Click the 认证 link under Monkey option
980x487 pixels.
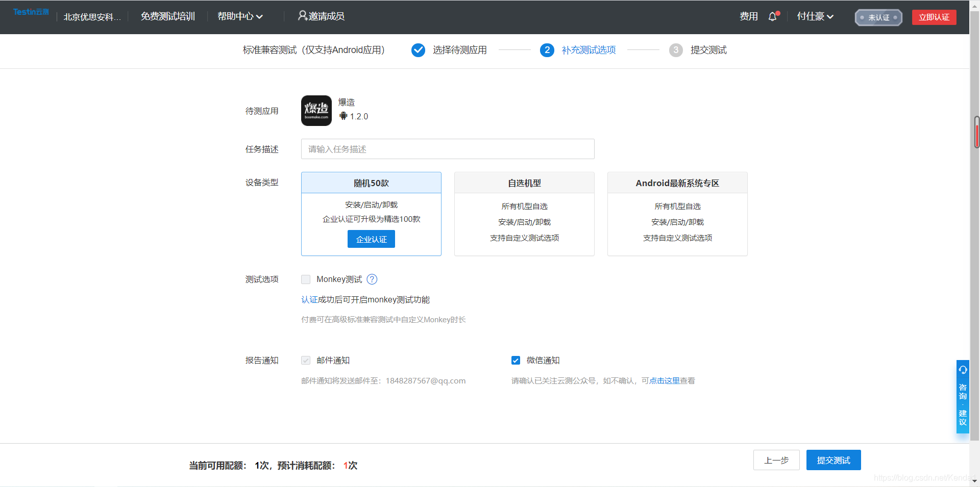(309, 299)
